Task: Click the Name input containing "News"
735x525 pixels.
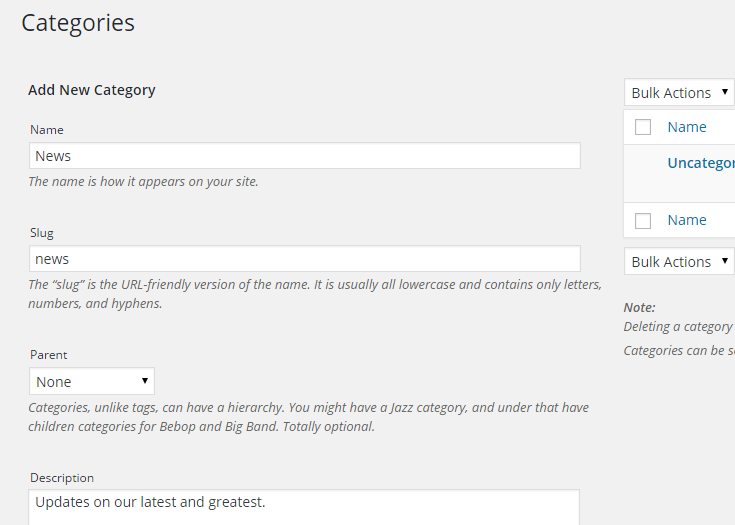Action: click(x=304, y=156)
